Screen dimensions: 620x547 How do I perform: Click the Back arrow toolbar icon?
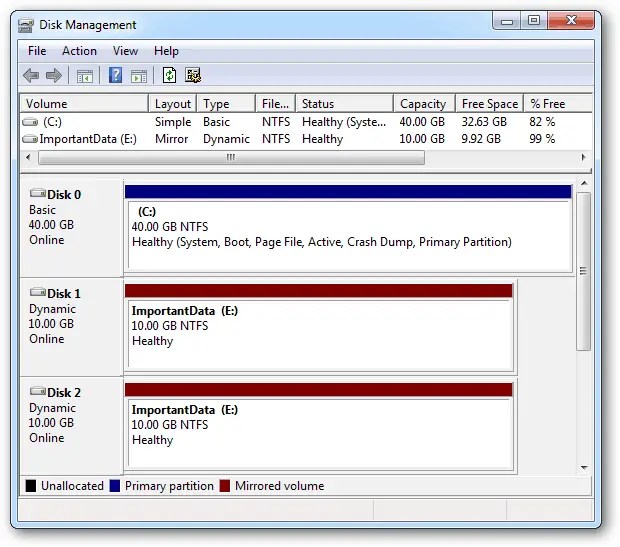point(31,75)
